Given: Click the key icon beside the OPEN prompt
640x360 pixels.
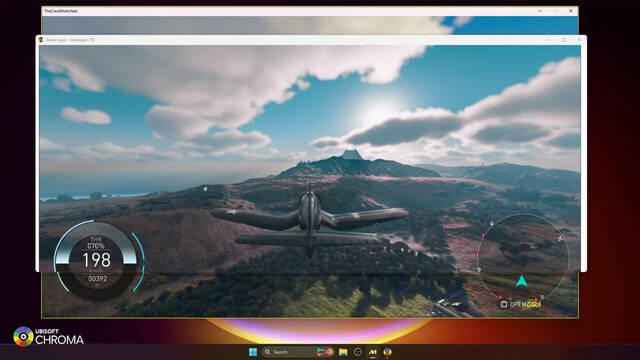Looking at the screenshot, I should [x=504, y=304].
